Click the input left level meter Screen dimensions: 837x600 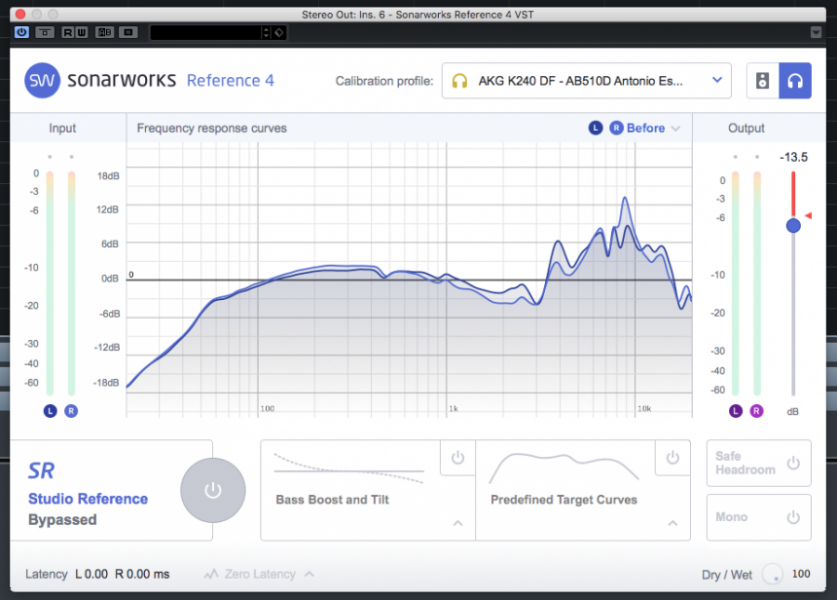coord(50,283)
